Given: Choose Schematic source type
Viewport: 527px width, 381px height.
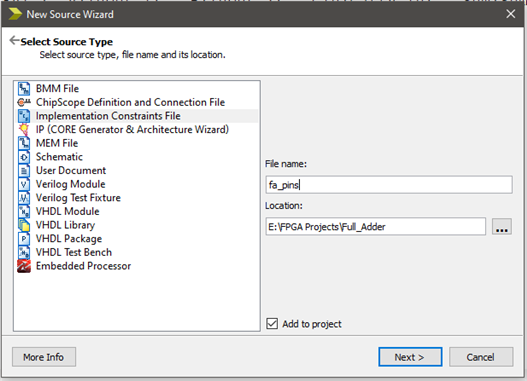Looking at the screenshot, I should [x=59, y=157].
